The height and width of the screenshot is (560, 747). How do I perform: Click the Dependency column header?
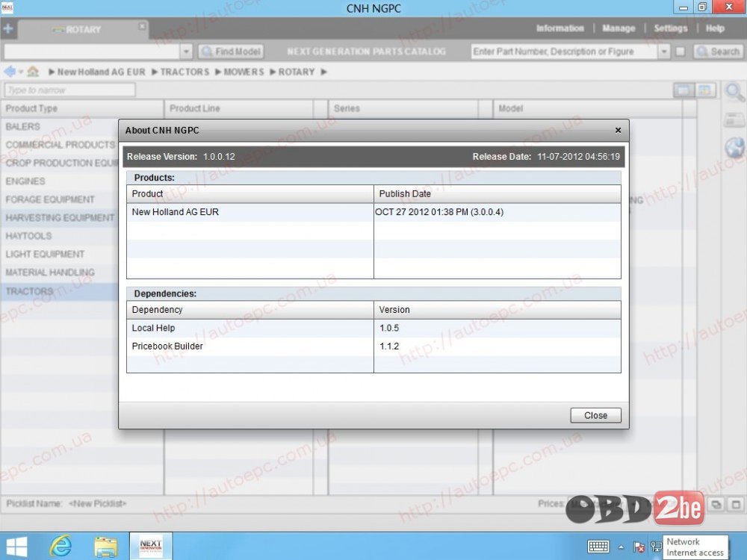click(250, 310)
